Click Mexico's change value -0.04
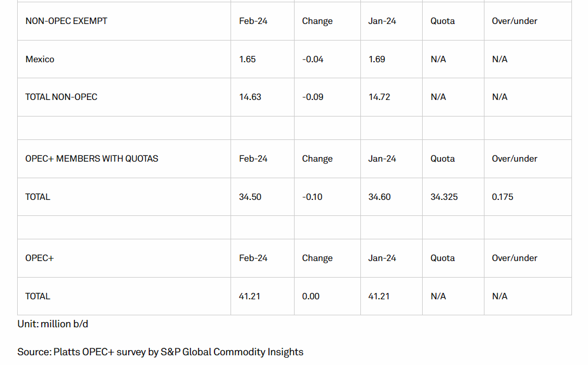 [312, 59]
